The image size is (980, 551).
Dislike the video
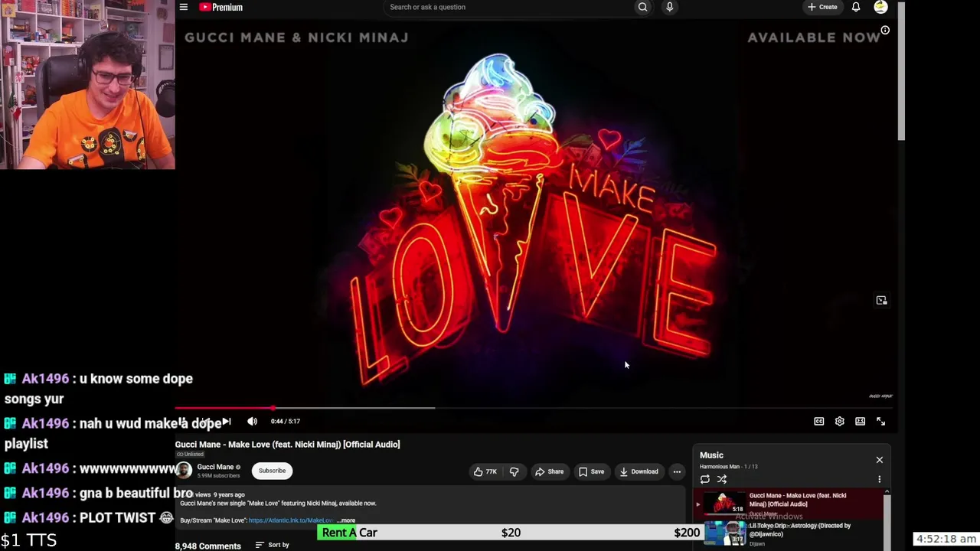(514, 471)
